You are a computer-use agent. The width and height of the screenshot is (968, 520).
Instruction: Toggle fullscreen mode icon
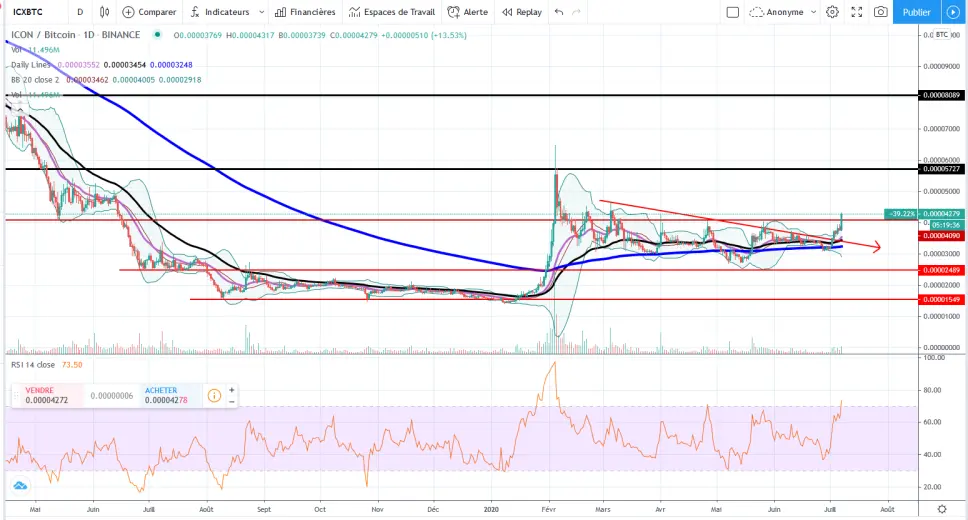(x=857, y=12)
